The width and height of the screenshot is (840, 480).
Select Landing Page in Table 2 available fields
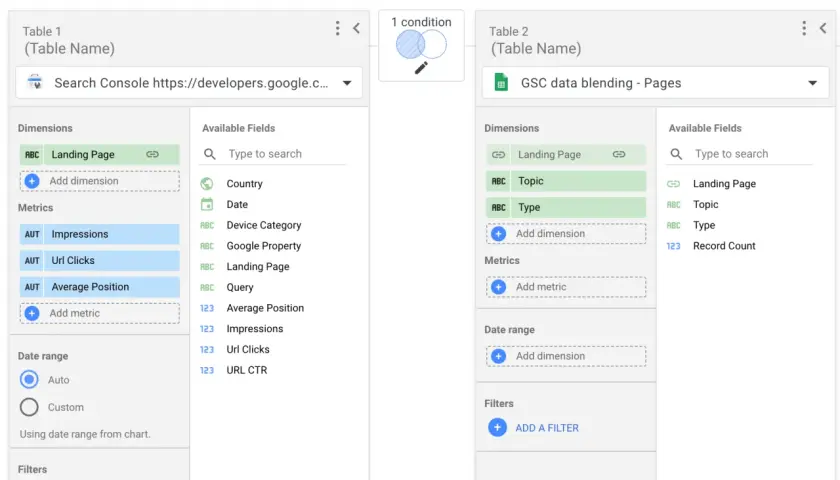pos(724,184)
